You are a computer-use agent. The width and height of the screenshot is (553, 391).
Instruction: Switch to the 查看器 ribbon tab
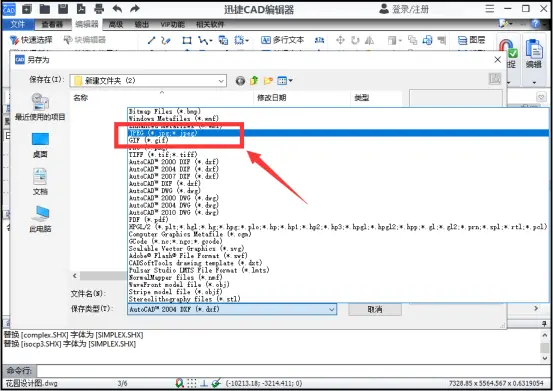pyautogui.click(x=52, y=24)
